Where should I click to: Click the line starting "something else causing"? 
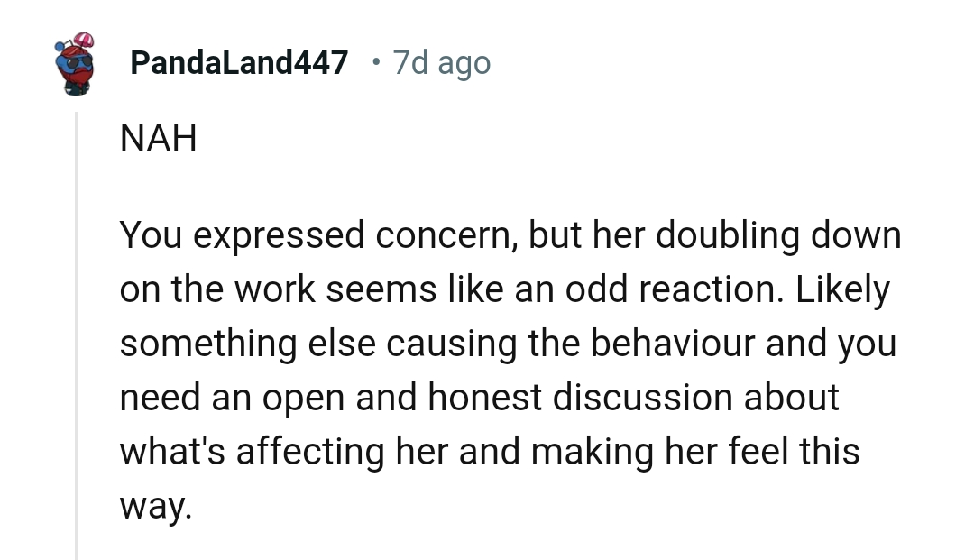[x=508, y=344]
